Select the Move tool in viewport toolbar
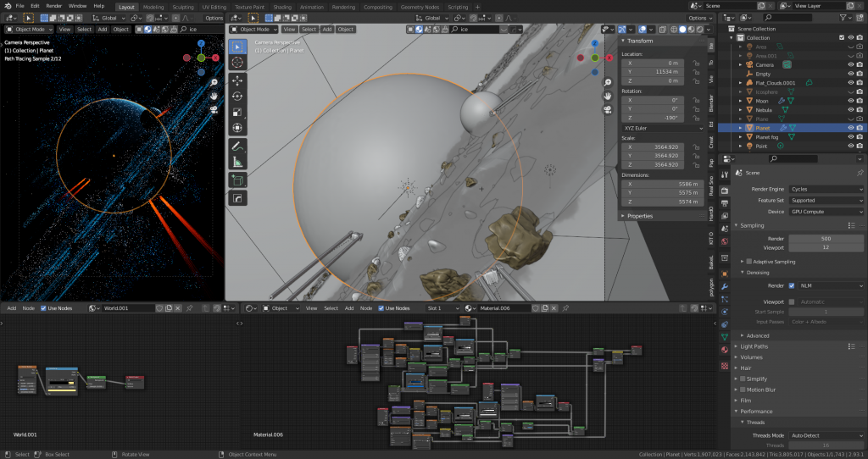This screenshot has width=868, height=459. click(237, 80)
